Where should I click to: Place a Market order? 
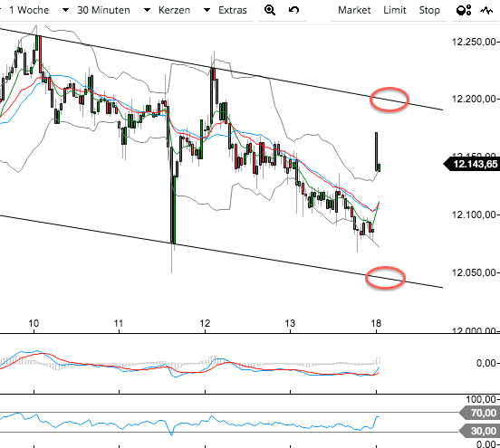tap(354, 10)
